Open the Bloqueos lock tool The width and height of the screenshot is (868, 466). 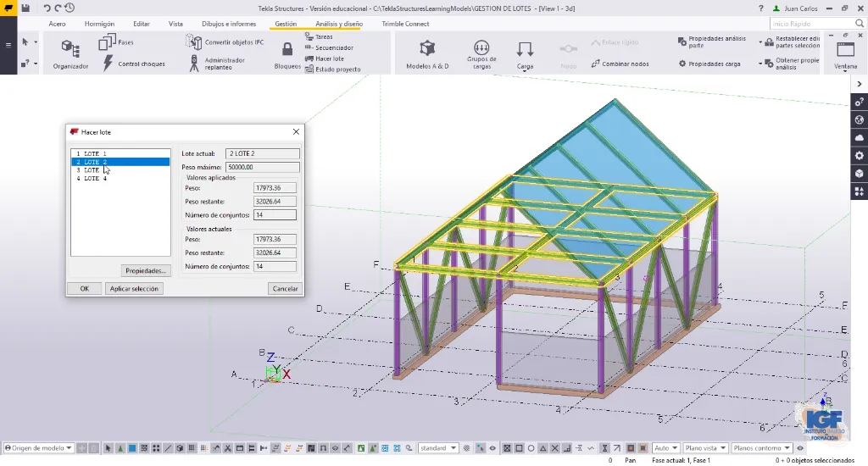[287, 55]
